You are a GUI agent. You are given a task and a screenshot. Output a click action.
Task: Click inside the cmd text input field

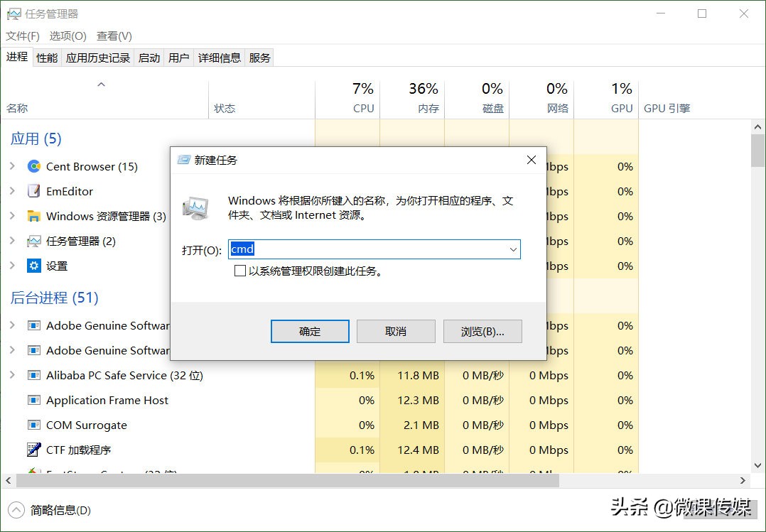coord(355,249)
